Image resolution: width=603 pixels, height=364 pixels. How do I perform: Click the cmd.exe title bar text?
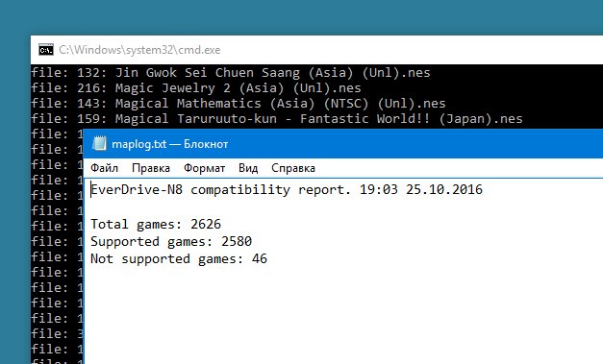(139, 50)
